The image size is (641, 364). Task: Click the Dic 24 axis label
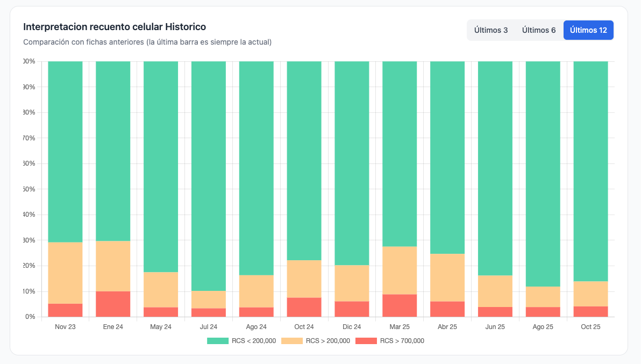(x=352, y=327)
